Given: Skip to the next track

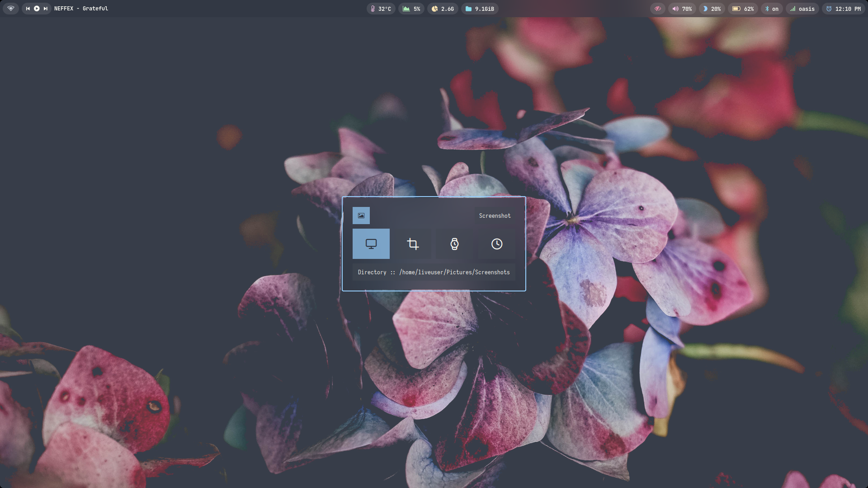Looking at the screenshot, I should [45, 9].
